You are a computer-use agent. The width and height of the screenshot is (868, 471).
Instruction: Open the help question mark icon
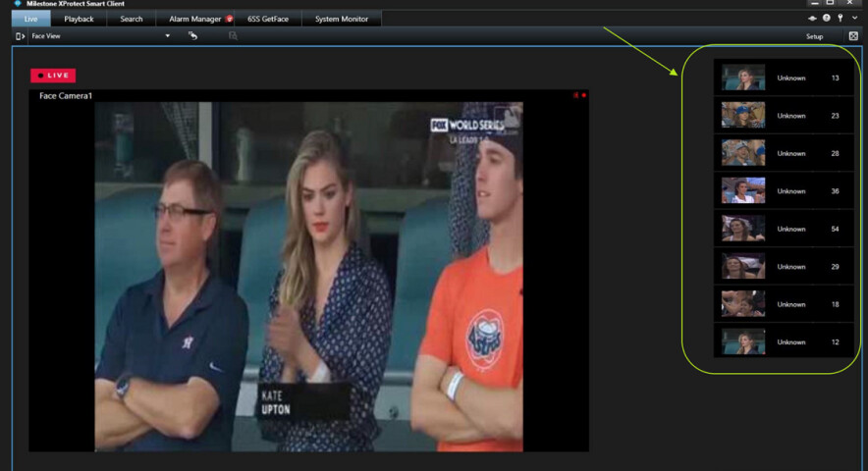827,19
